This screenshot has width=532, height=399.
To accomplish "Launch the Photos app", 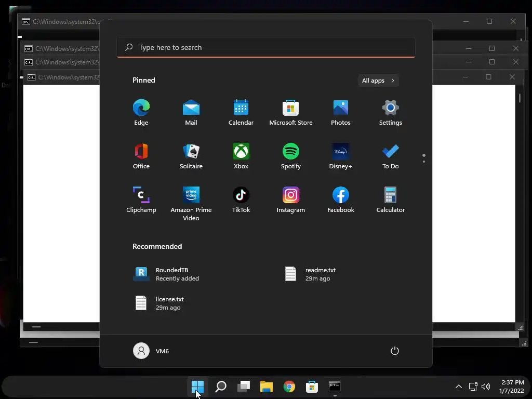I will [341, 113].
